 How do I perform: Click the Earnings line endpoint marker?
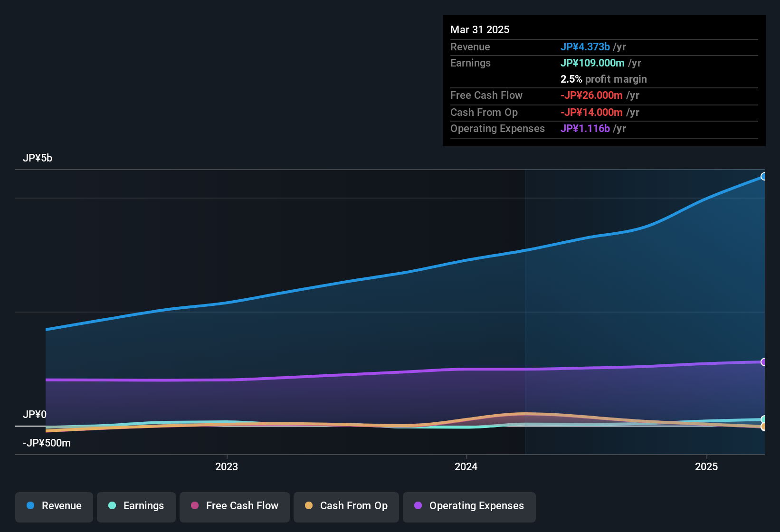764,419
